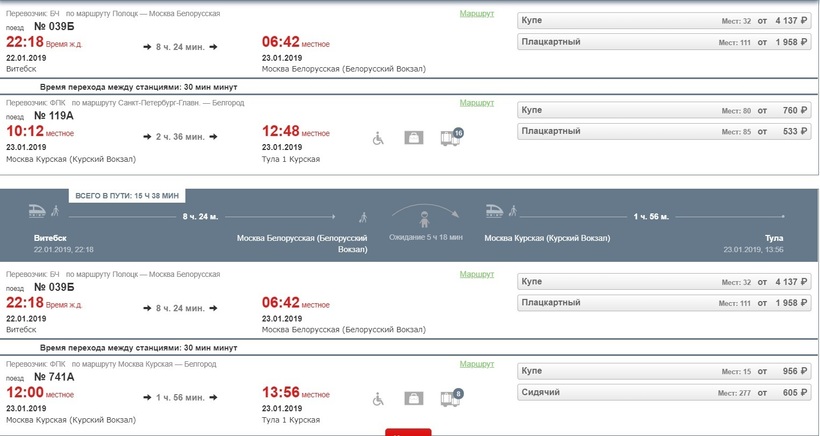Open Маршрут link for train 119А
Image resolution: width=820 pixels, height=436 pixels.
pyautogui.click(x=476, y=103)
